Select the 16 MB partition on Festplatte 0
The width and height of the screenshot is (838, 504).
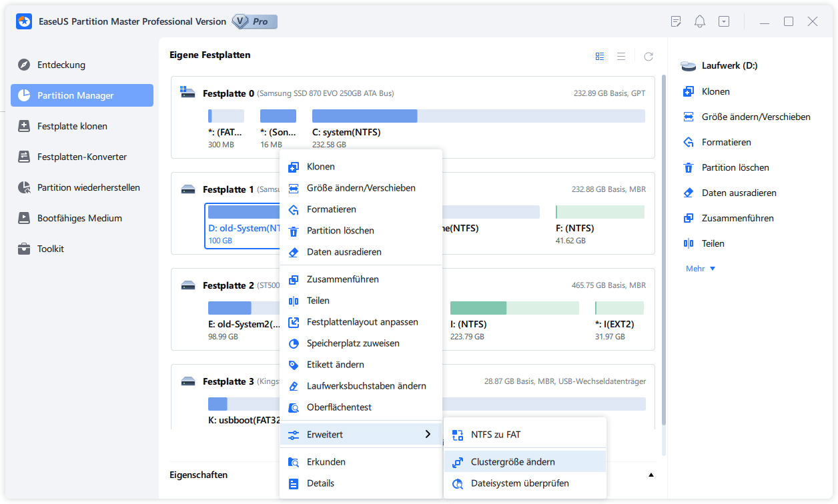pyautogui.click(x=278, y=129)
